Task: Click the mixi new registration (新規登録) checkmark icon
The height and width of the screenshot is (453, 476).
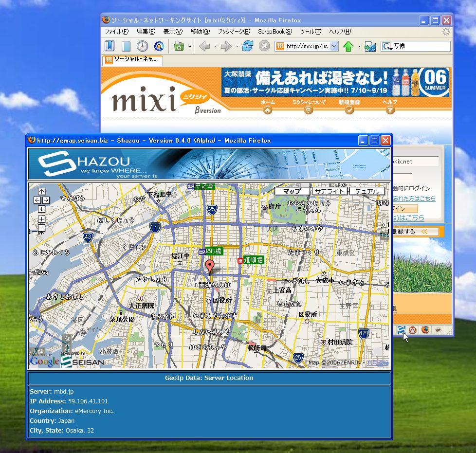Action: pyautogui.click(x=349, y=110)
